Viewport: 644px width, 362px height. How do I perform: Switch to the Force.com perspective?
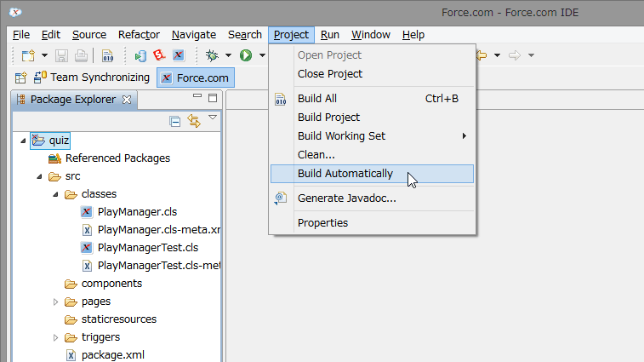196,78
